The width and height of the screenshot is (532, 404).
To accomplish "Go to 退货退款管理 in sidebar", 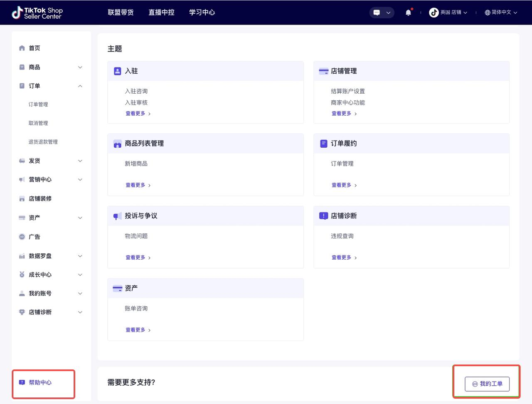I will pos(43,142).
